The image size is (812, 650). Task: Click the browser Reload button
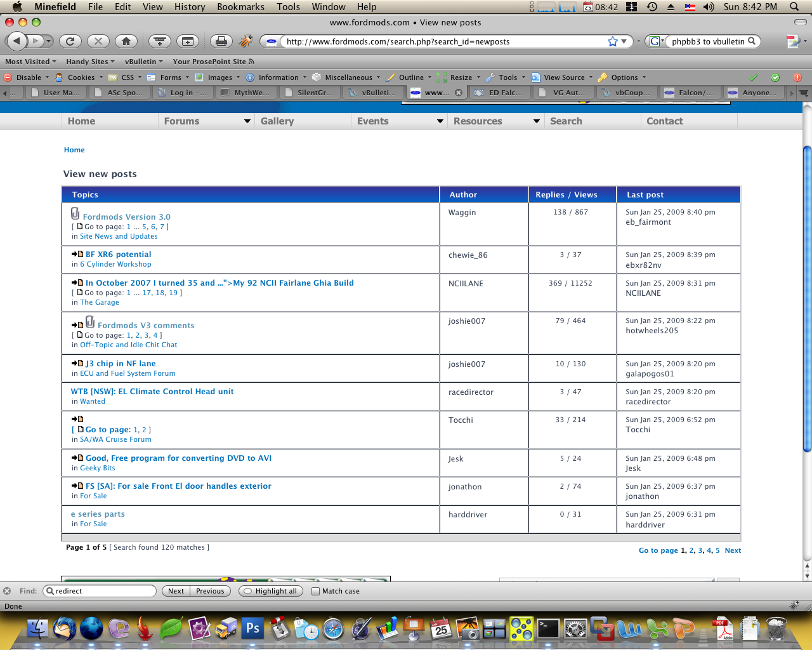click(70, 41)
